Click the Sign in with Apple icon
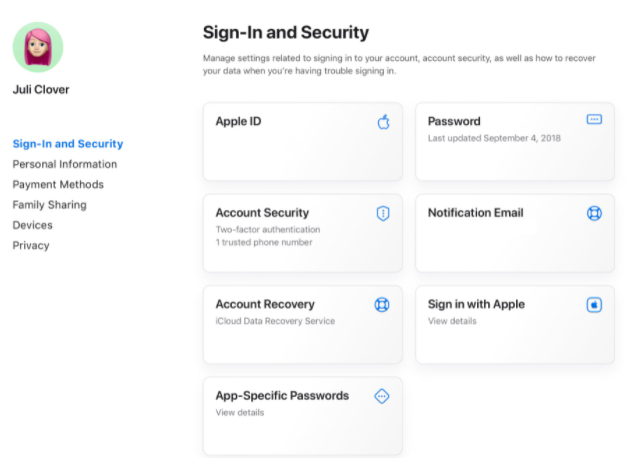The width and height of the screenshot is (642, 458). [x=594, y=305]
